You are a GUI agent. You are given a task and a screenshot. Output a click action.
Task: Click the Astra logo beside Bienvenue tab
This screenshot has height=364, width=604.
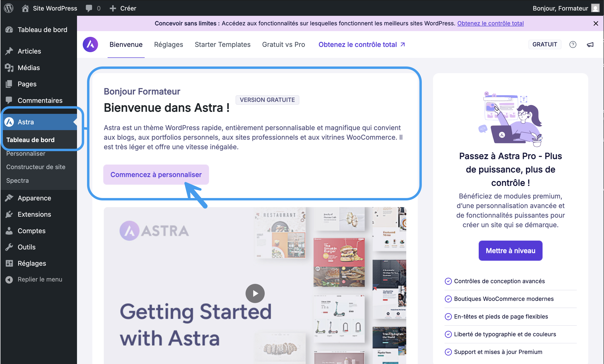90,45
